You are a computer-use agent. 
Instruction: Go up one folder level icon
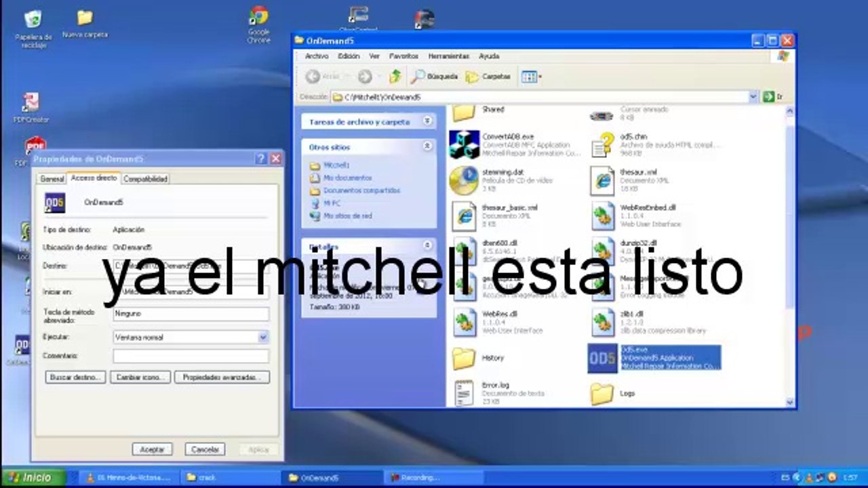tap(395, 77)
